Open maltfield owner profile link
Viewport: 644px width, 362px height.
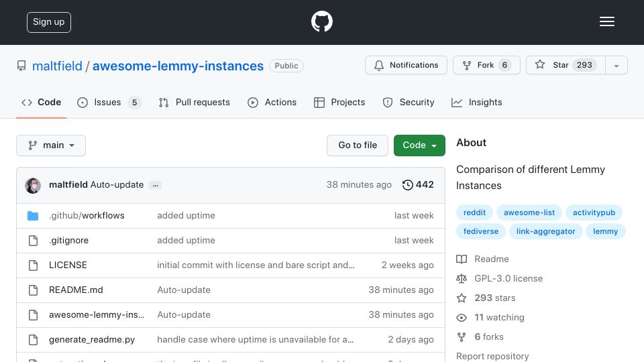click(57, 66)
